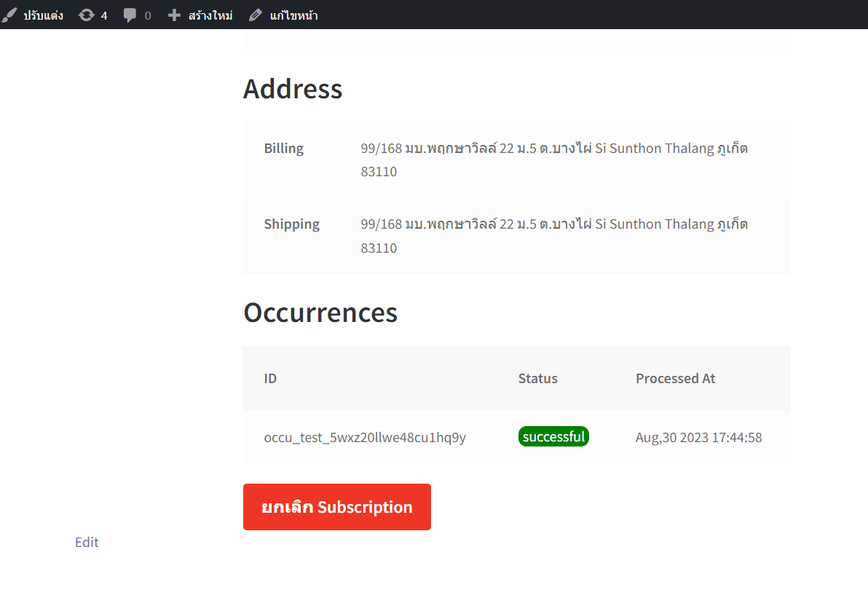868x590 pixels.
Task: Click the Customize paintbrush icon
Action: pos(9,15)
